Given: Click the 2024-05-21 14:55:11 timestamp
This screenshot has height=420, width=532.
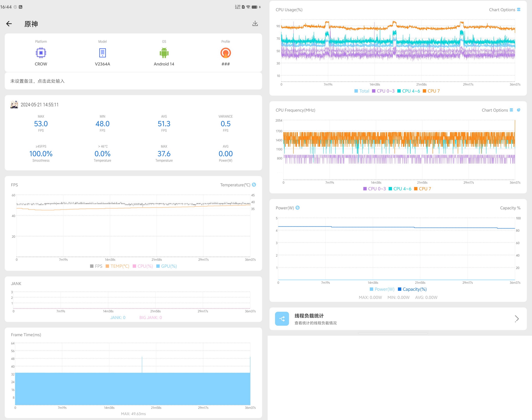Looking at the screenshot, I should pos(40,104).
